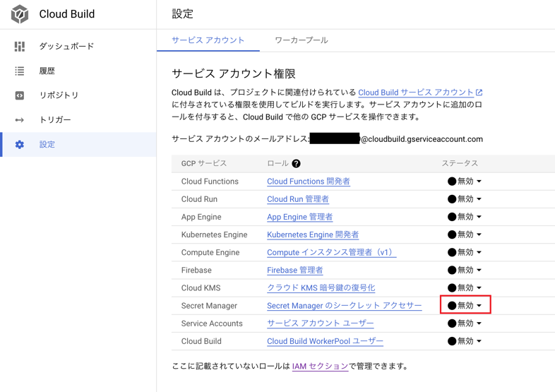
Task: Open the Cloud Functions 開発者 role link
Action: [309, 182]
